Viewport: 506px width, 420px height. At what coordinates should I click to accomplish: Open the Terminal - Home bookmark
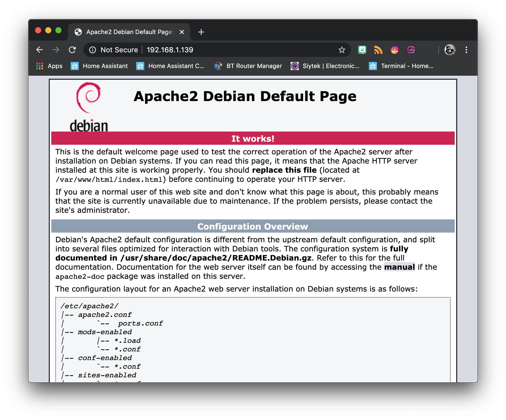click(401, 66)
